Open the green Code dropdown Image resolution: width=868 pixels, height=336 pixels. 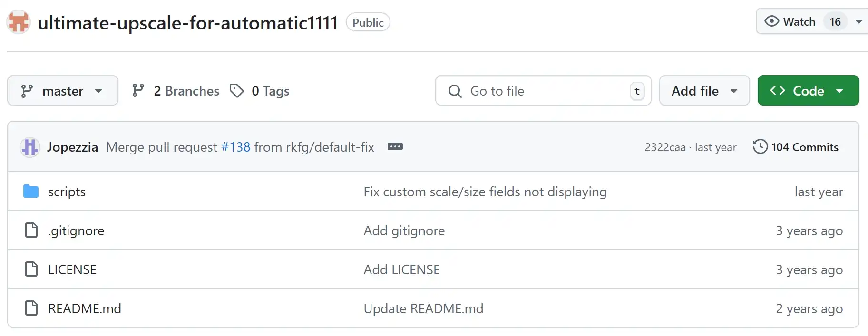(x=808, y=90)
